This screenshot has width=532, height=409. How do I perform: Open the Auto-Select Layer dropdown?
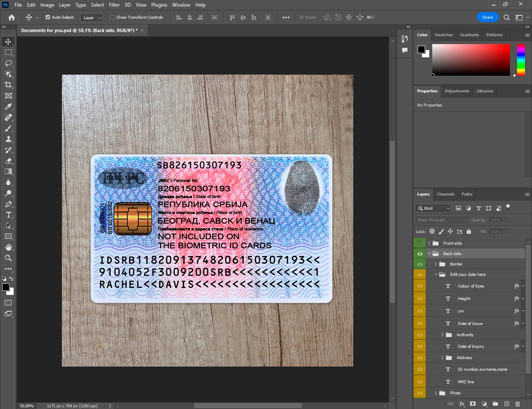[92, 17]
